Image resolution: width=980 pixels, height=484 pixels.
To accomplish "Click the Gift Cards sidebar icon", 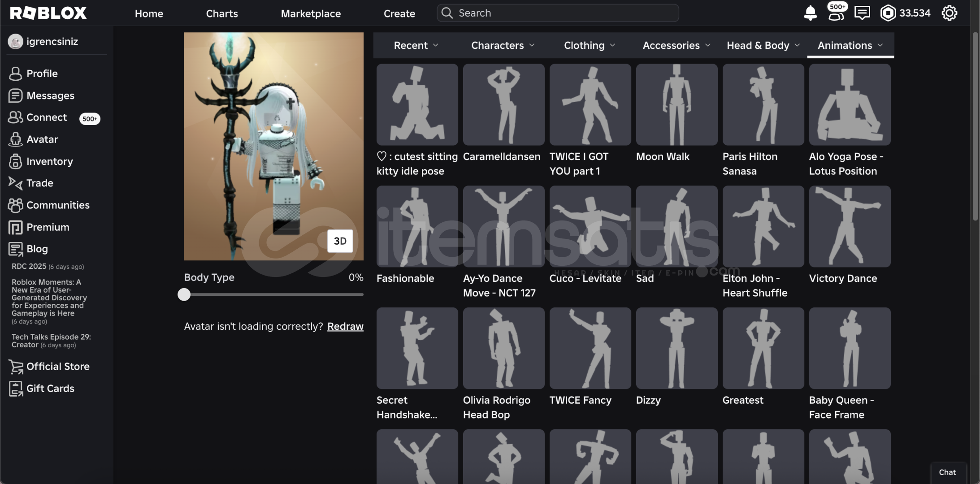I will click(x=16, y=389).
